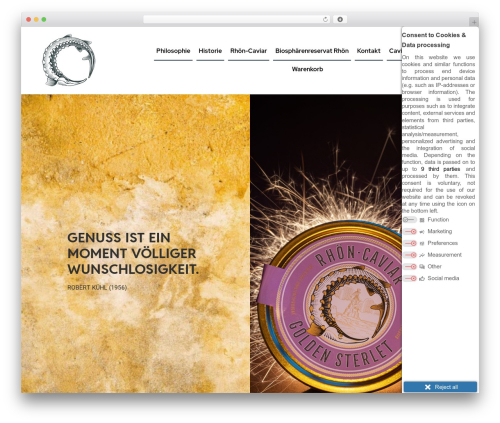Open the Philosophie menu item
This screenshot has height=423, width=500.
click(x=173, y=51)
